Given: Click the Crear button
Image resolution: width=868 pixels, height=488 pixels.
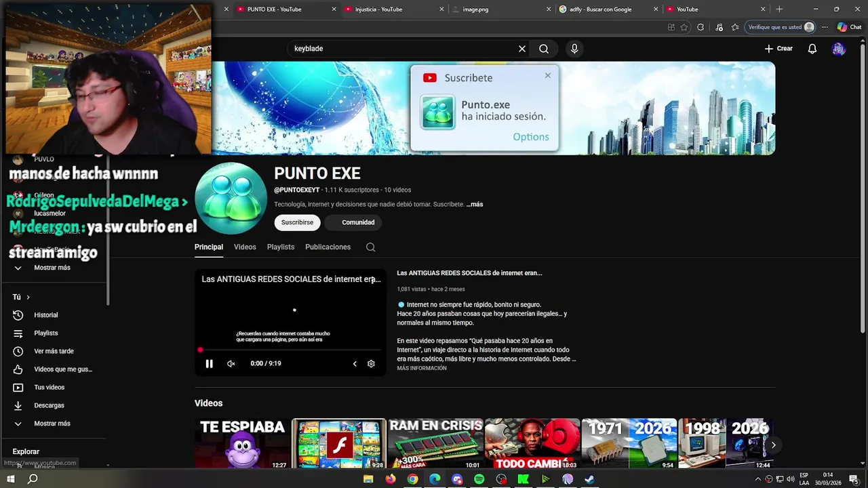Looking at the screenshot, I should [x=778, y=49].
